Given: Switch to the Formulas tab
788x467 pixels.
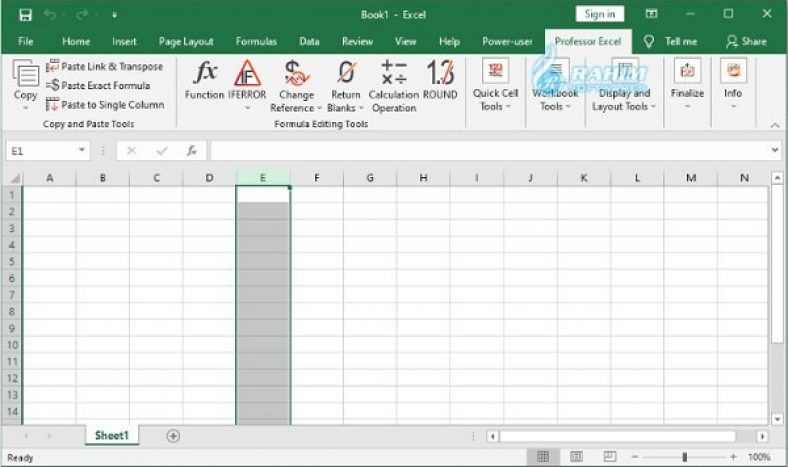Looking at the screenshot, I should tap(256, 42).
